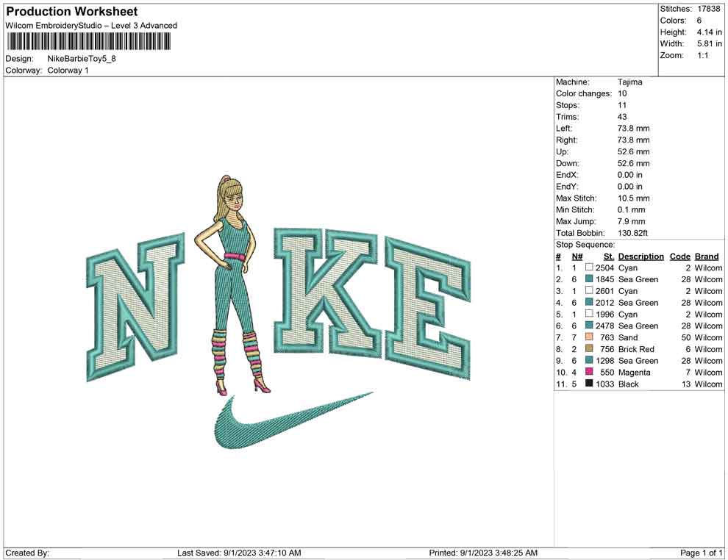The height and width of the screenshot is (560, 728).
Task: Click the teal swatch beside 1845 Sea Green
Action: tap(589, 279)
